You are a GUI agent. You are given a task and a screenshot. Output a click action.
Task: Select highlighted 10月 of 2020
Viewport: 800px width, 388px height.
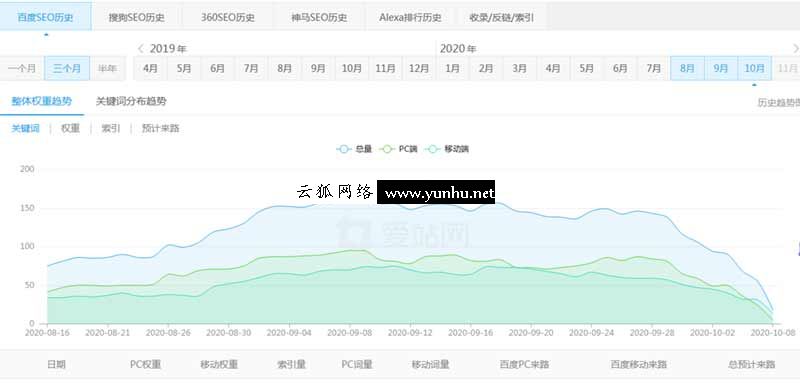755,68
